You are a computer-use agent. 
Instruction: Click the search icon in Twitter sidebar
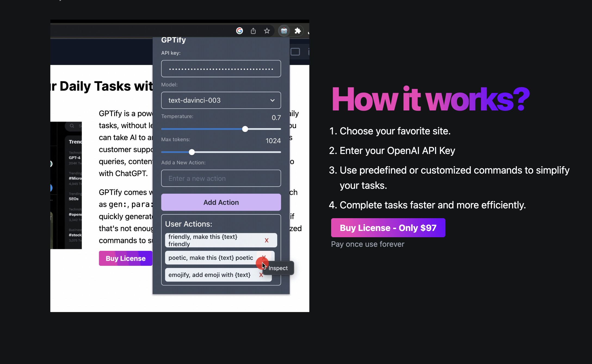point(72,126)
